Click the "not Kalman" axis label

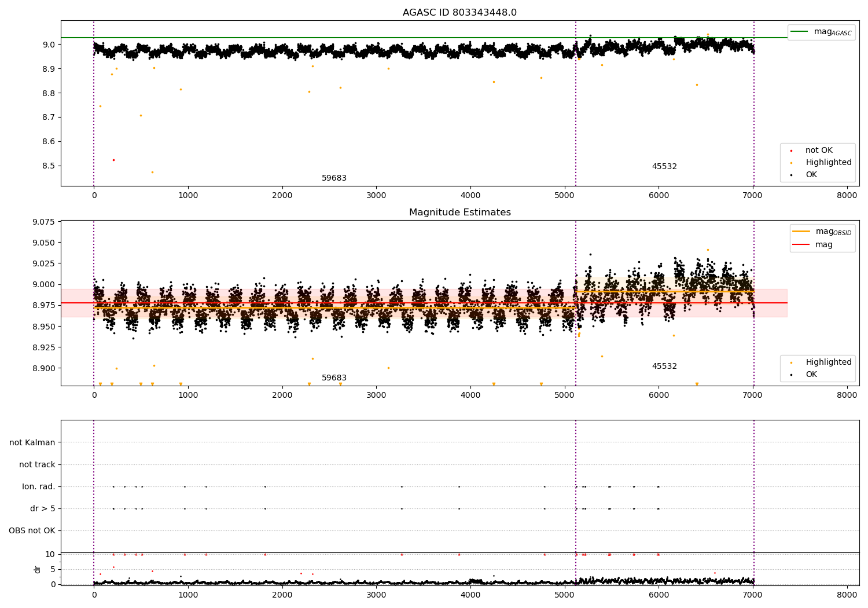32,442
